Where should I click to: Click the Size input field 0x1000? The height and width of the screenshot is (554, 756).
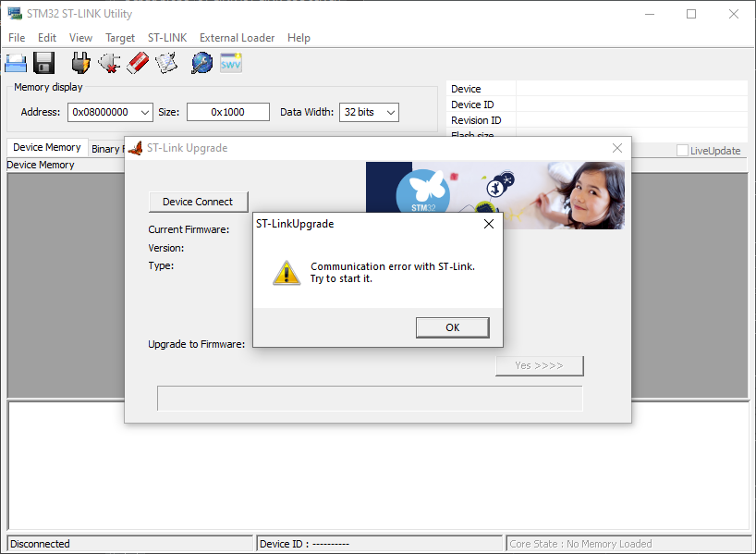click(x=228, y=113)
